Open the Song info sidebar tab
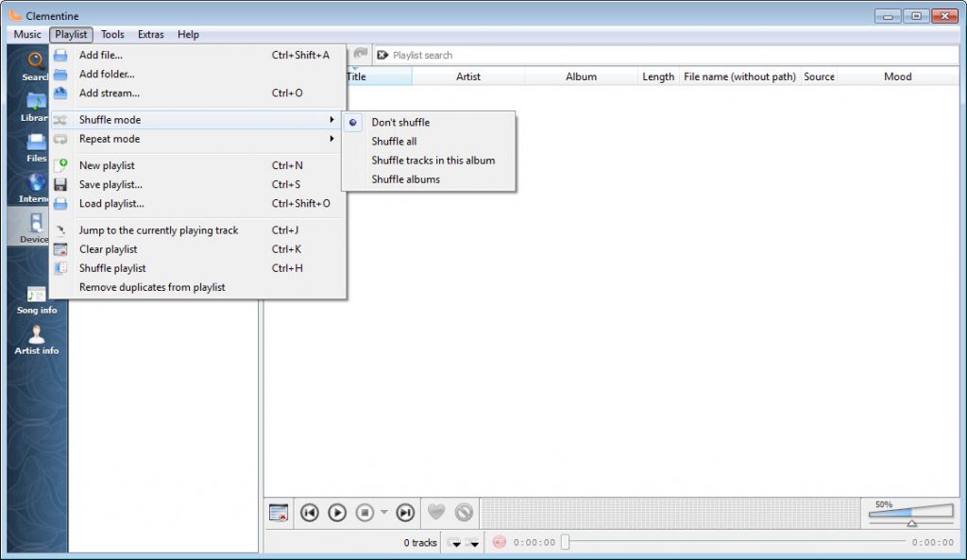The image size is (967, 560). [37, 301]
